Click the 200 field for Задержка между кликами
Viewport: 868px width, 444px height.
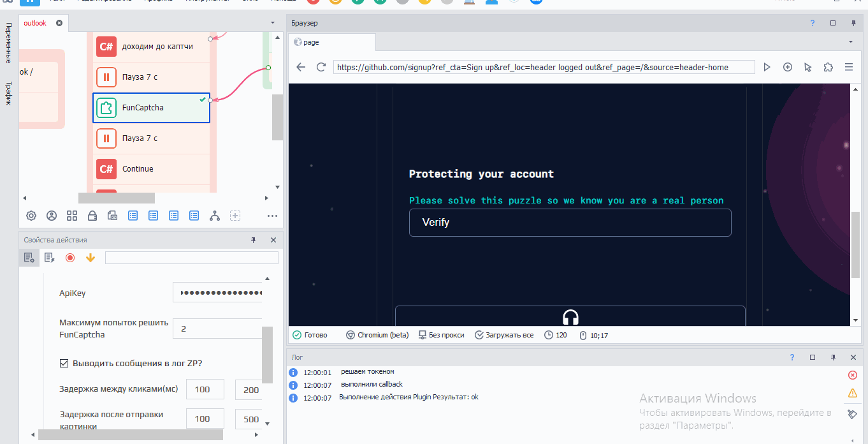(249, 389)
